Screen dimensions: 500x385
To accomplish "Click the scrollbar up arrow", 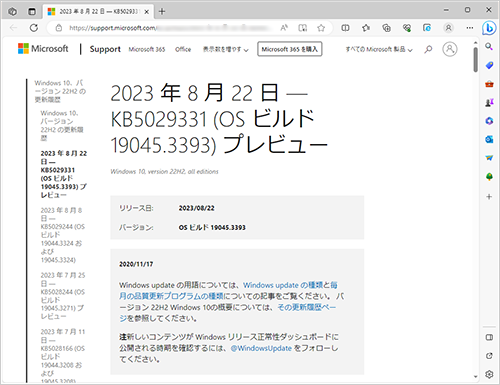I will 476,43.
